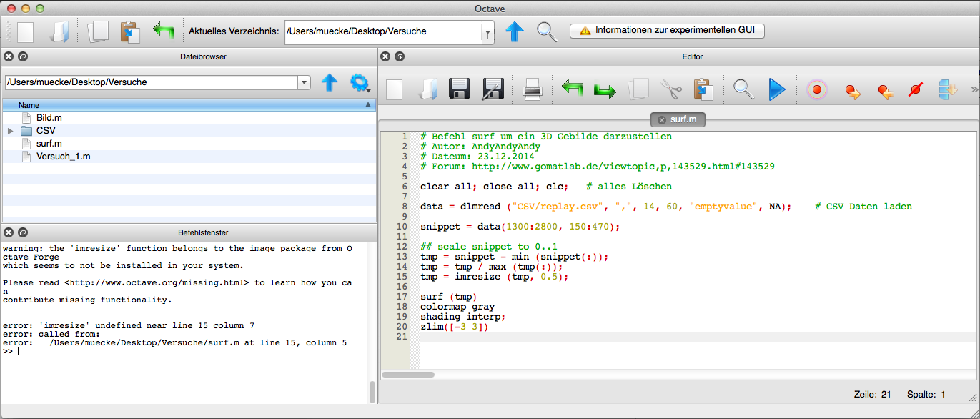Expand the CSV folder tree arrow
The height and width of the screenshot is (419, 980).
pyautogui.click(x=11, y=131)
